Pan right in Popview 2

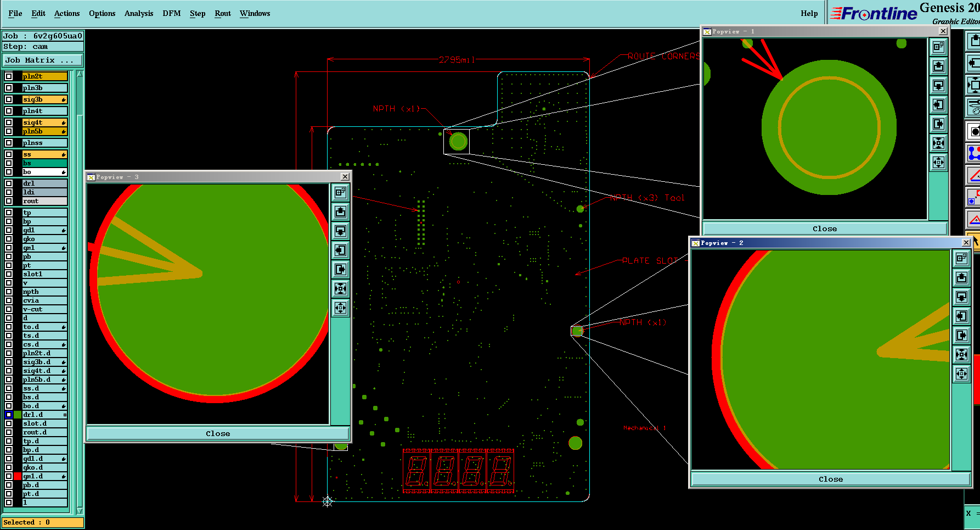(x=962, y=335)
